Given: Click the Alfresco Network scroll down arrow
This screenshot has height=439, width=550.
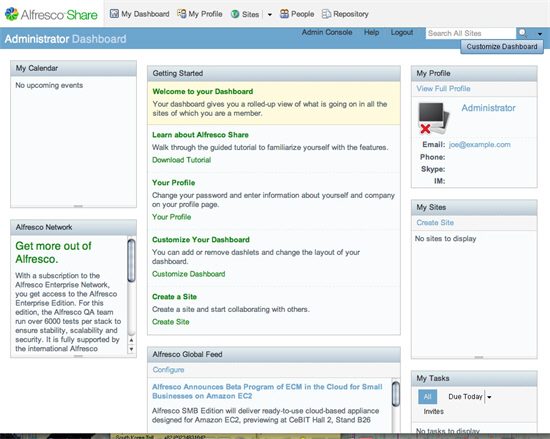Looking at the screenshot, I should (131, 349).
